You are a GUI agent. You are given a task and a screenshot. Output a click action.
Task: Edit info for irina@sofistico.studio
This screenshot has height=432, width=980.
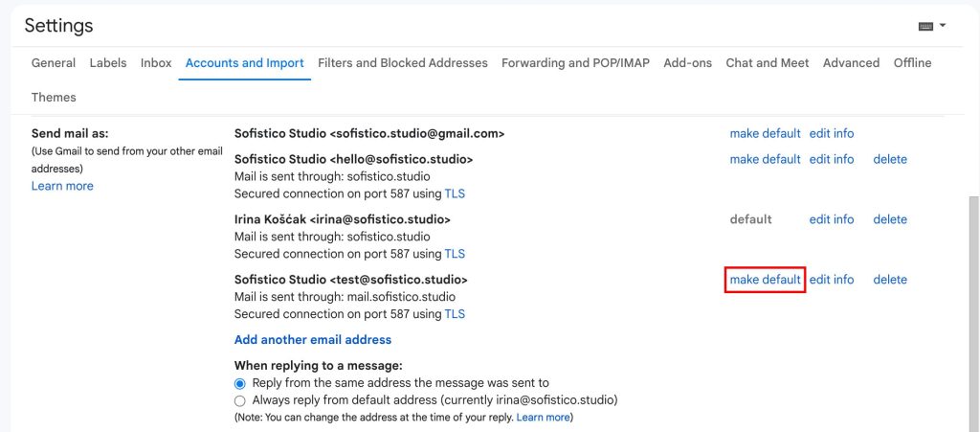pyautogui.click(x=832, y=219)
